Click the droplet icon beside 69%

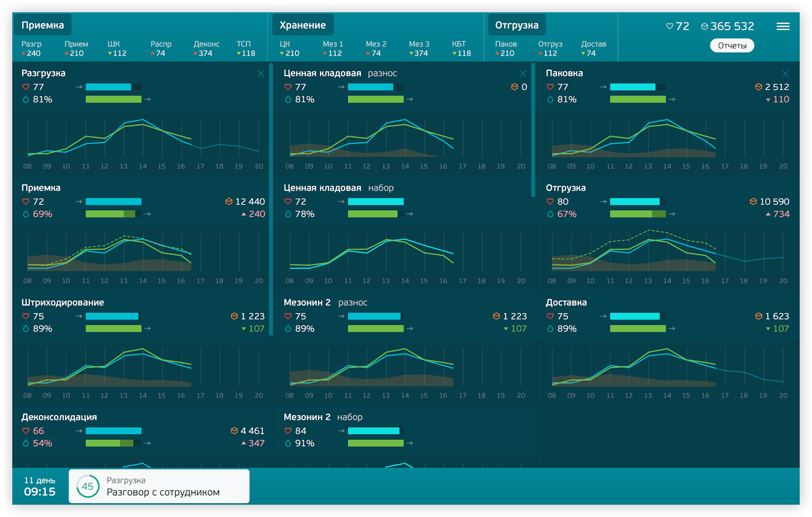click(x=26, y=214)
